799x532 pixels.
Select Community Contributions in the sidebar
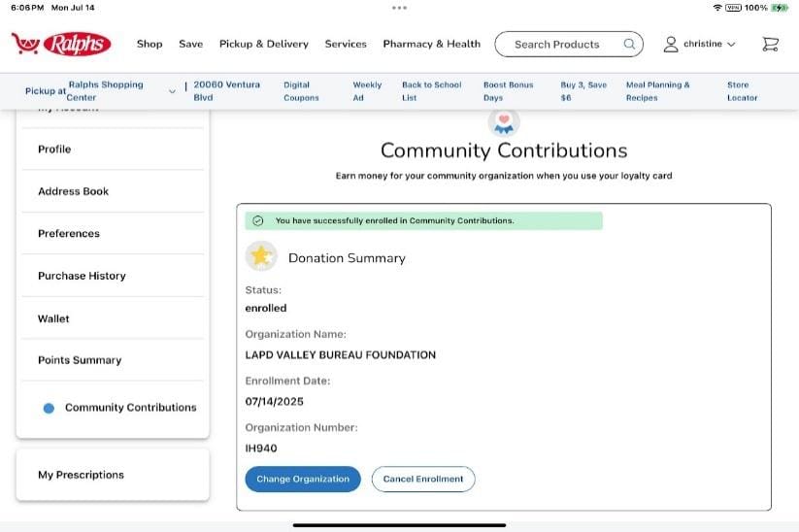point(113,408)
